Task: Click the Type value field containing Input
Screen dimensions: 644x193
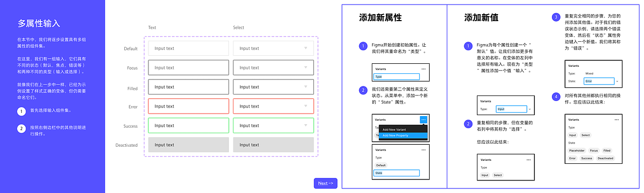Action: [x=511, y=109]
